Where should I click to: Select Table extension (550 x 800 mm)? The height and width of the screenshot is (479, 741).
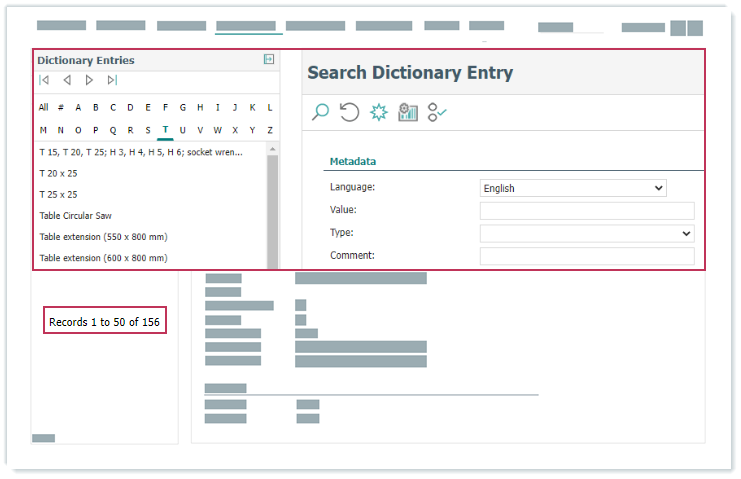tap(103, 237)
